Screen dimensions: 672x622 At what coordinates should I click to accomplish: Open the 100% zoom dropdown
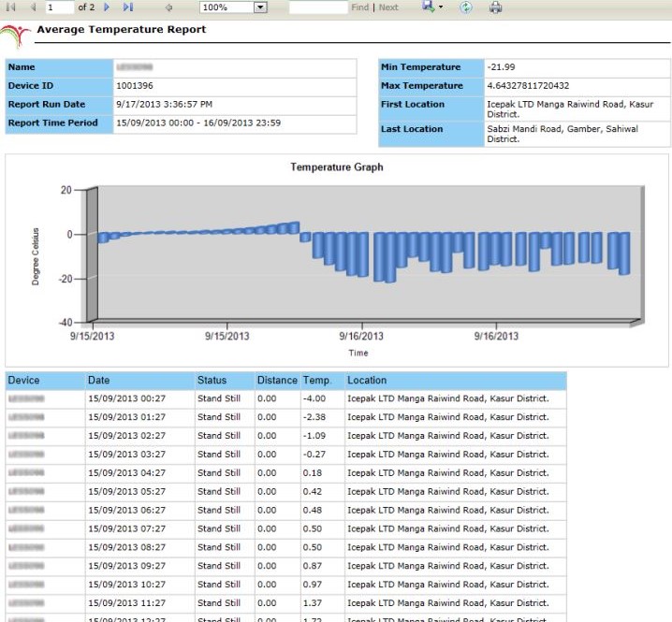pos(260,7)
